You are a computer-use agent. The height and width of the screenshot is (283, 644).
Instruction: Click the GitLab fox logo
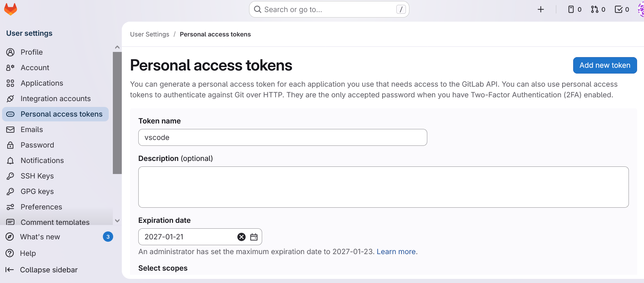click(x=10, y=9)
